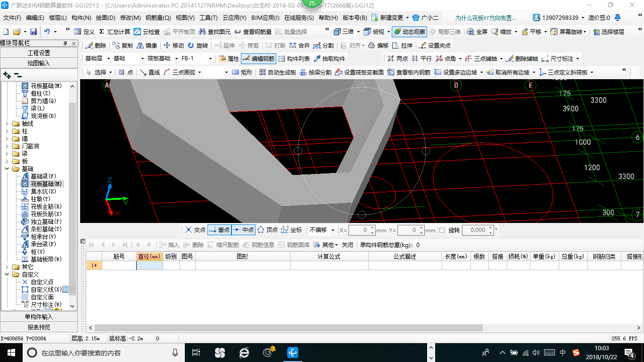Click 关闭 in rebar table toolbar
Image resolution: width=644 pixels, height=362 pixels.
pos(347,245)
